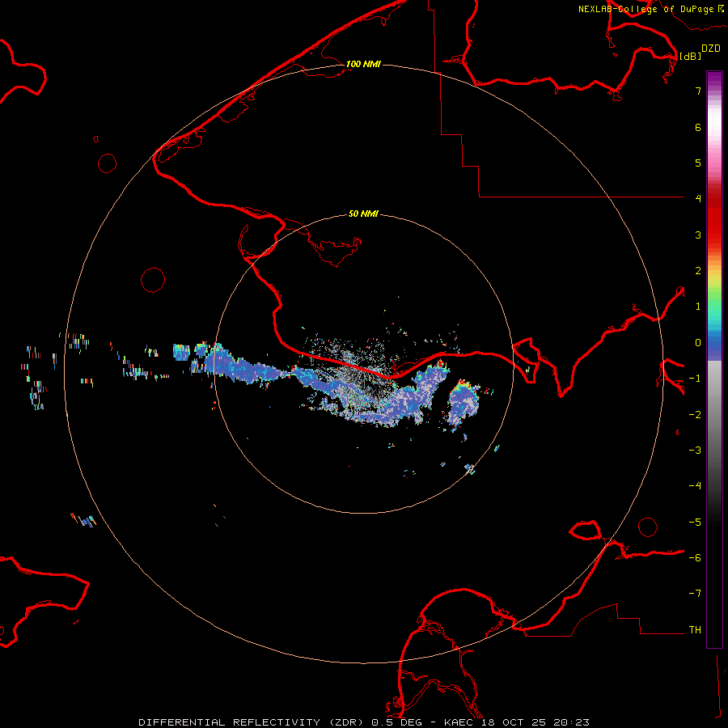Click the "4" tick label on color scale
728x728 pixels.
pyautogui.click(x=698, y=198)
